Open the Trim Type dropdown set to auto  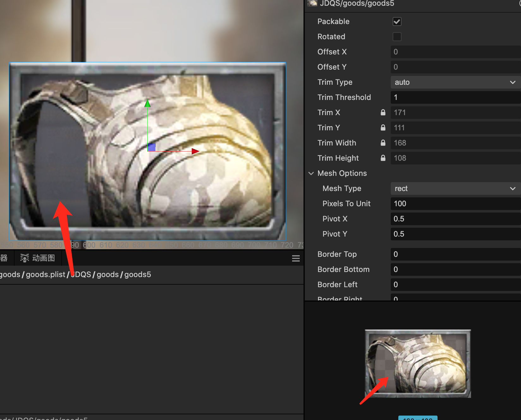coord(456,82)
